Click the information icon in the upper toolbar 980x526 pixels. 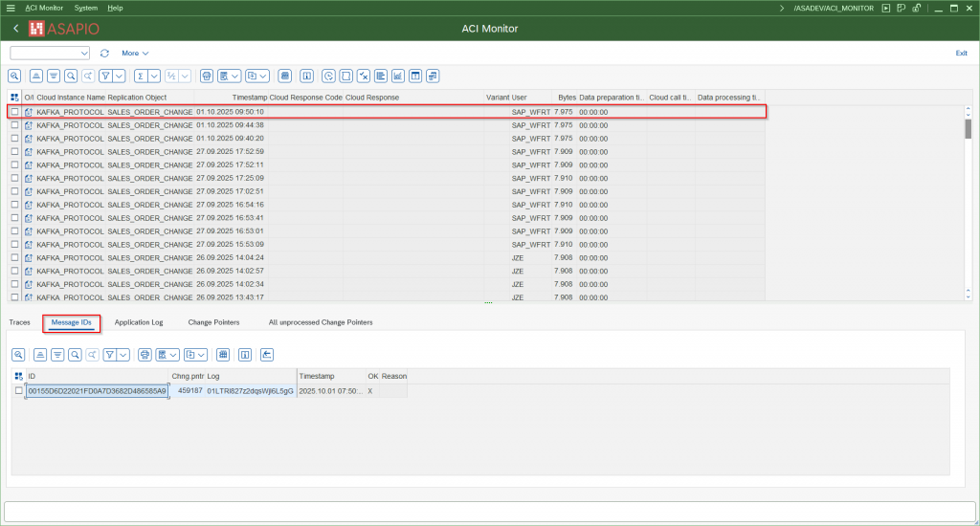click(307, 76)
